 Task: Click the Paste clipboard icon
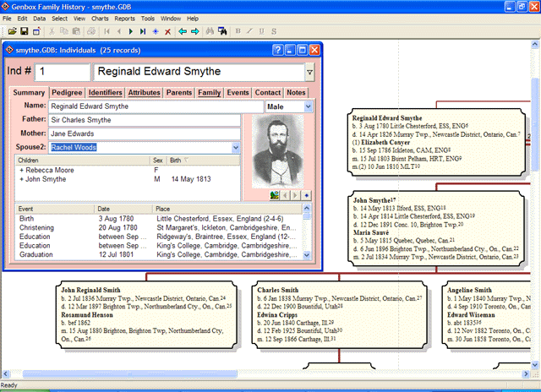pyautogui.click(x=76, y=31)
